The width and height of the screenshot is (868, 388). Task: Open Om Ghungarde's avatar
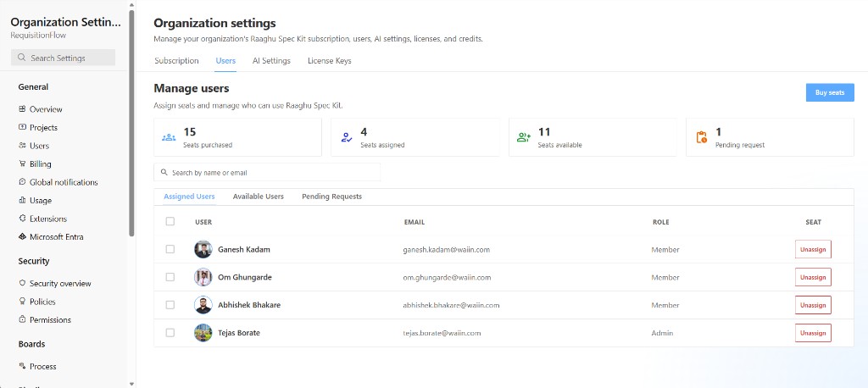(203, 277)
